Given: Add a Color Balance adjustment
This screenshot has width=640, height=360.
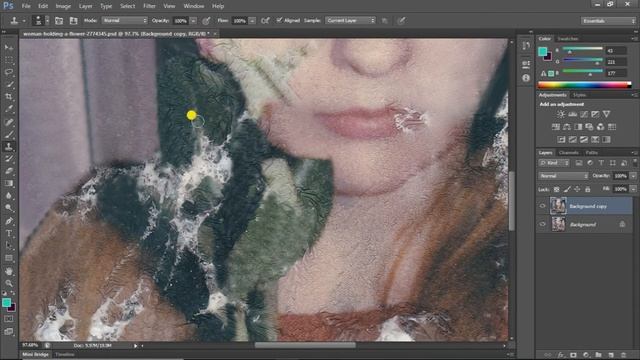Looking at the screenshot, I should pyautogui.click(x=567, y=127).
